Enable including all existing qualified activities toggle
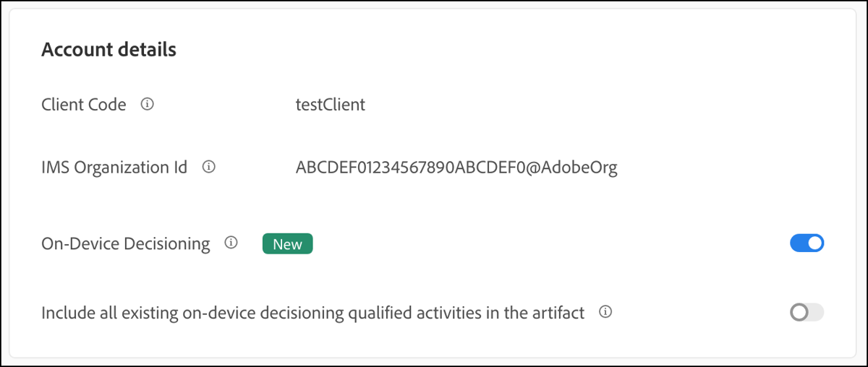Screen dimensions: 868x367 [807, 313]
